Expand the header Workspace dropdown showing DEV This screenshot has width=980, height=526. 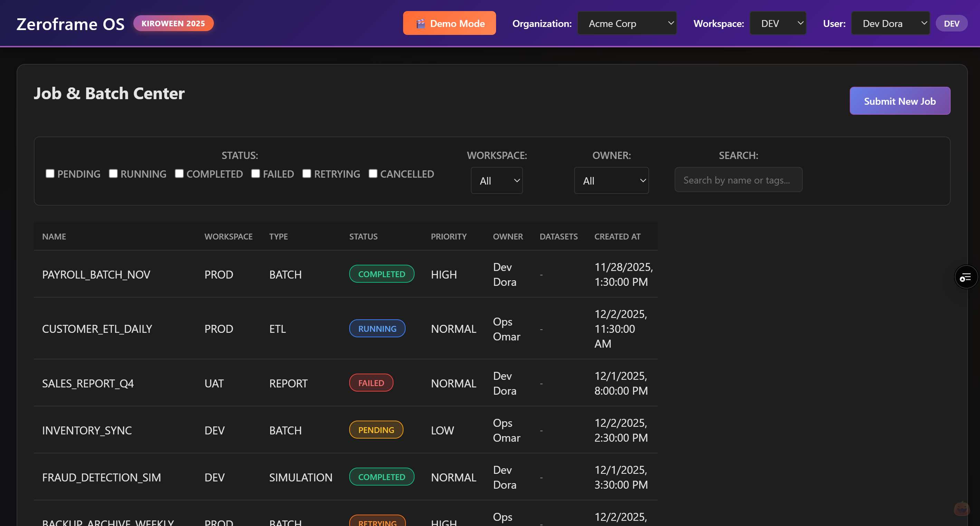[777, 24]
